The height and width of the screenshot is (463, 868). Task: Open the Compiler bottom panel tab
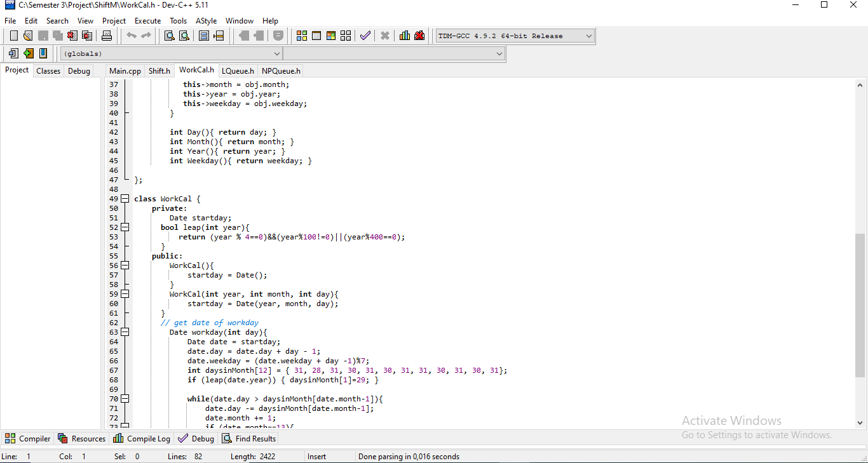point(28,438)
